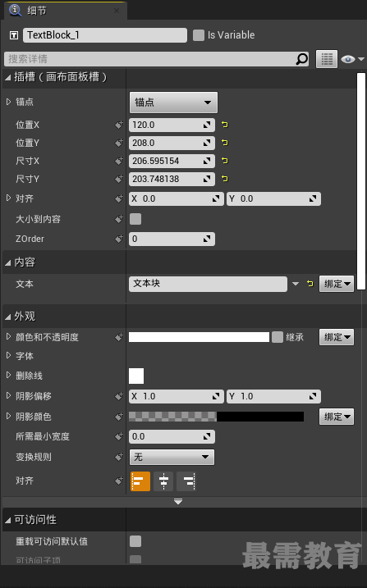Open the 阴影颜色 color swatch

pos(216,417)
